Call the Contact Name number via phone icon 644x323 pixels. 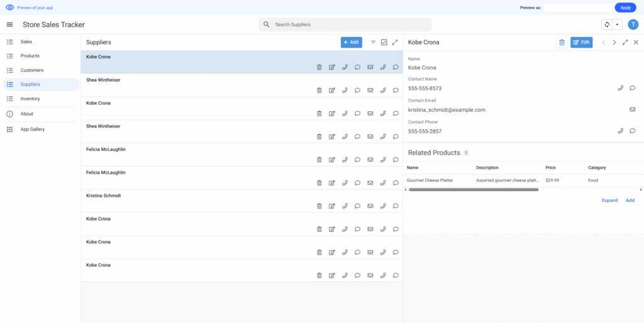(620, 88)
